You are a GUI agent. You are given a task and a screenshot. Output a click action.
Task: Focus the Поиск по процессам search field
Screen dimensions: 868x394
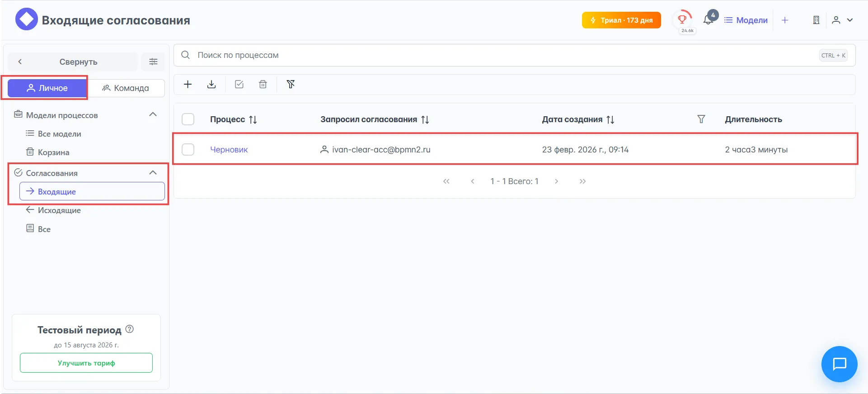click(x=497, y=55)
